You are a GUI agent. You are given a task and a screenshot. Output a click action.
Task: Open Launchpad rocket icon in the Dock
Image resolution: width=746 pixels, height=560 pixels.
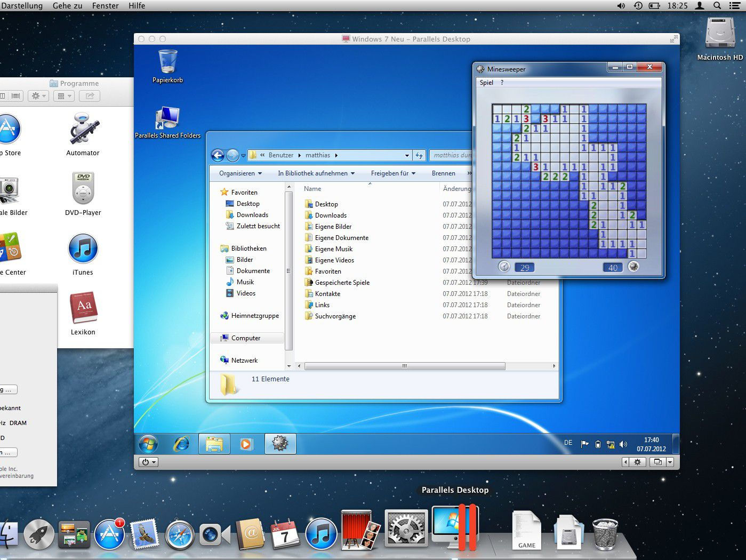click(39, 534)
